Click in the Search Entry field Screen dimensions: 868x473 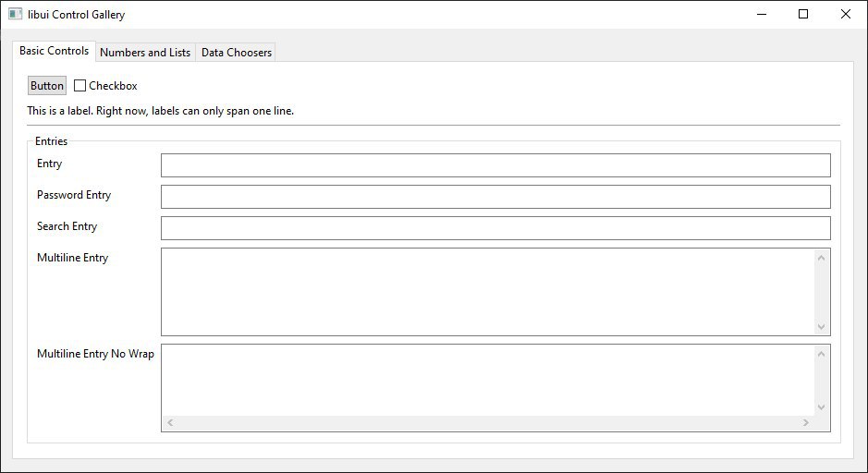(x=495, y=228)
